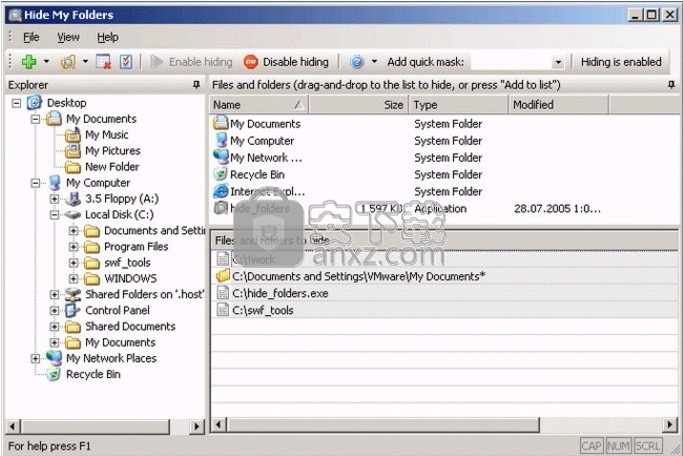This screenshot has width=683, height=456.
Task: Collapse the My Documents node under Desktop
Action: 35,119
